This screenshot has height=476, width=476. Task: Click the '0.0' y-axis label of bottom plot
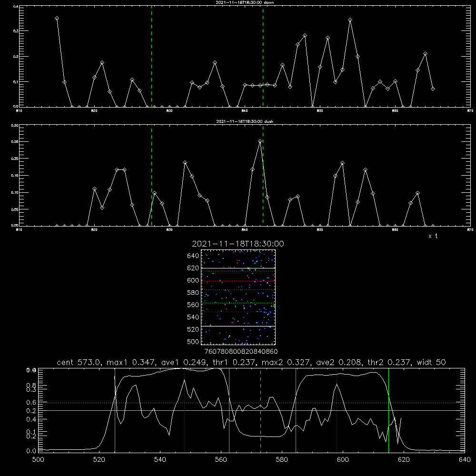click(31, 451)
